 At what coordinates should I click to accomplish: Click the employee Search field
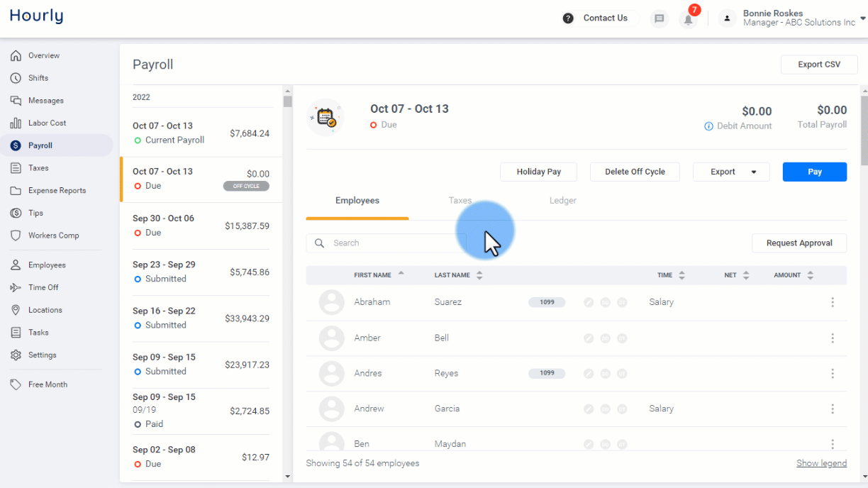386,243
